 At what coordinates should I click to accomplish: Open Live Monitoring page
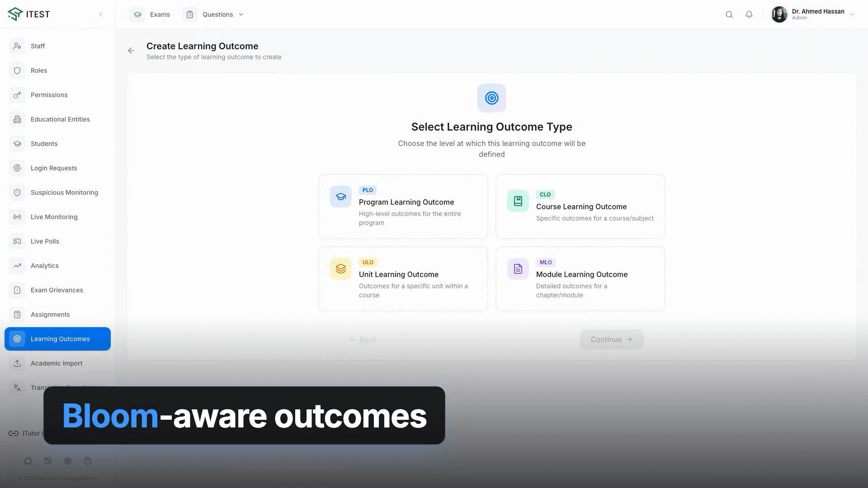tap(57, 217)
